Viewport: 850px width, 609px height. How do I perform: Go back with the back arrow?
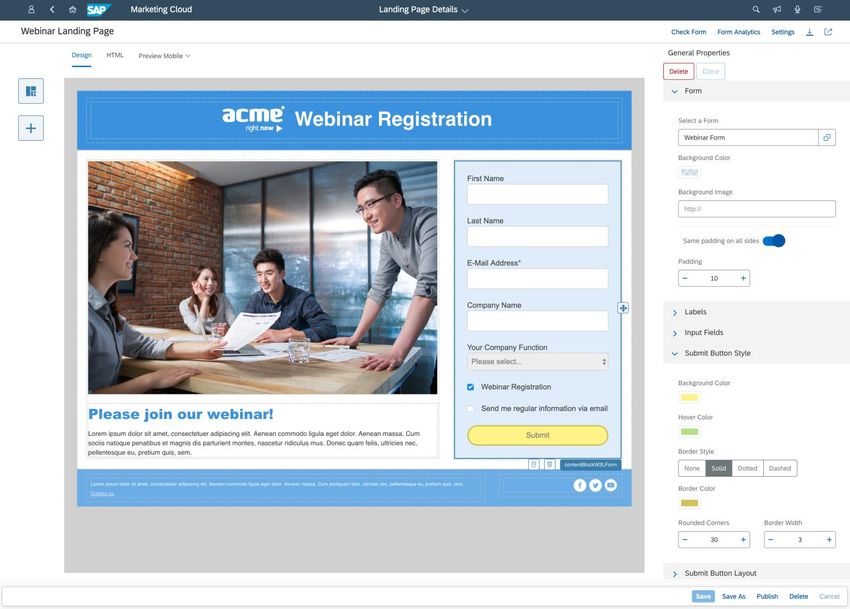(52, 9)
